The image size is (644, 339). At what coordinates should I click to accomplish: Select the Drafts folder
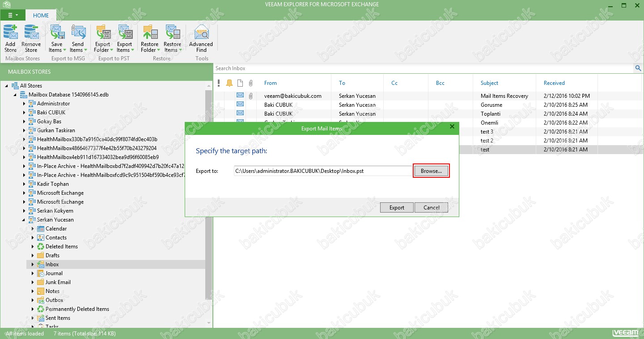[x=52, y=255]
